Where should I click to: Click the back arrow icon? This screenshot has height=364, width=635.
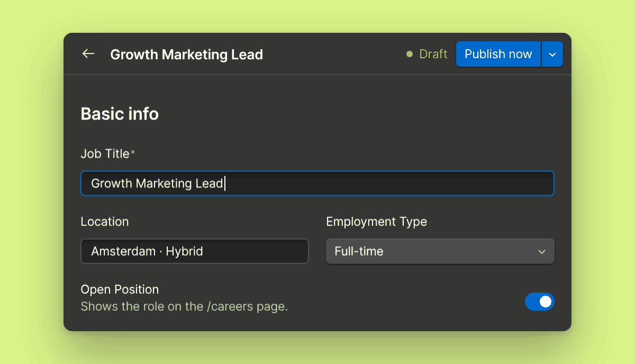click(88, 54)
